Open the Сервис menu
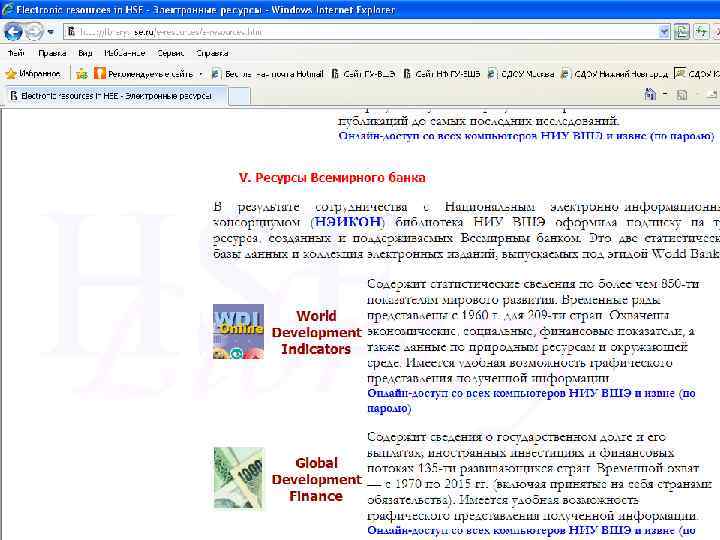This screenshot has width=720, height=540. pos(170,53)
